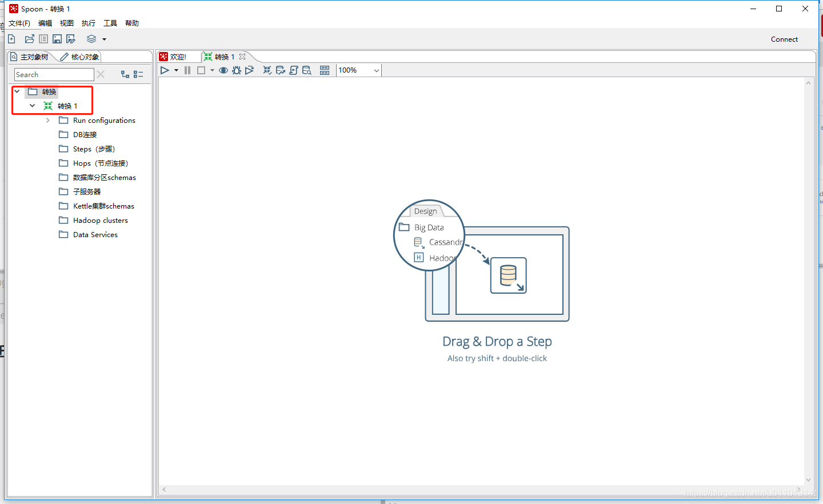
Task: Stop the transformation with square icon
Action: (x=201, y=70)
